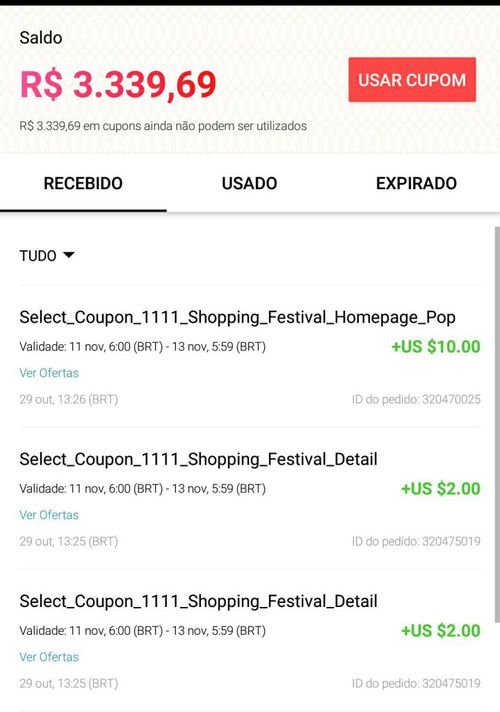Click the unusable coupons notice under balance

point(163,126)
